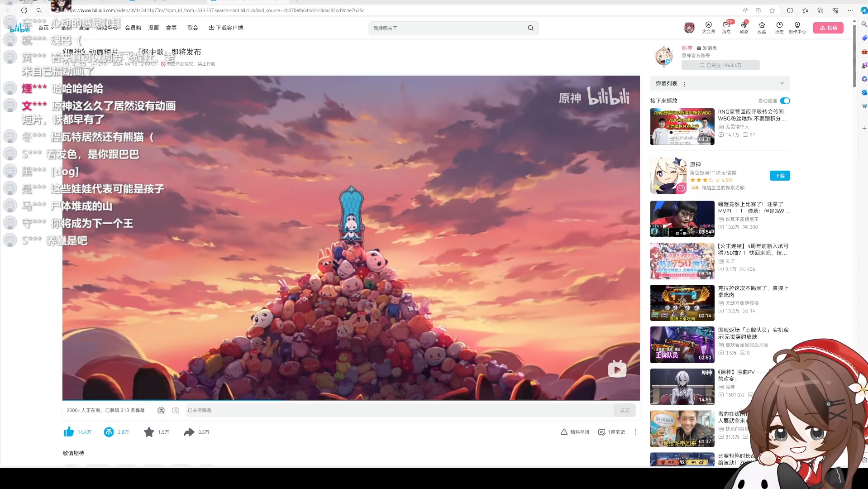
Task: Toggle 自动连播 autoplay switch
Action: 785,101
